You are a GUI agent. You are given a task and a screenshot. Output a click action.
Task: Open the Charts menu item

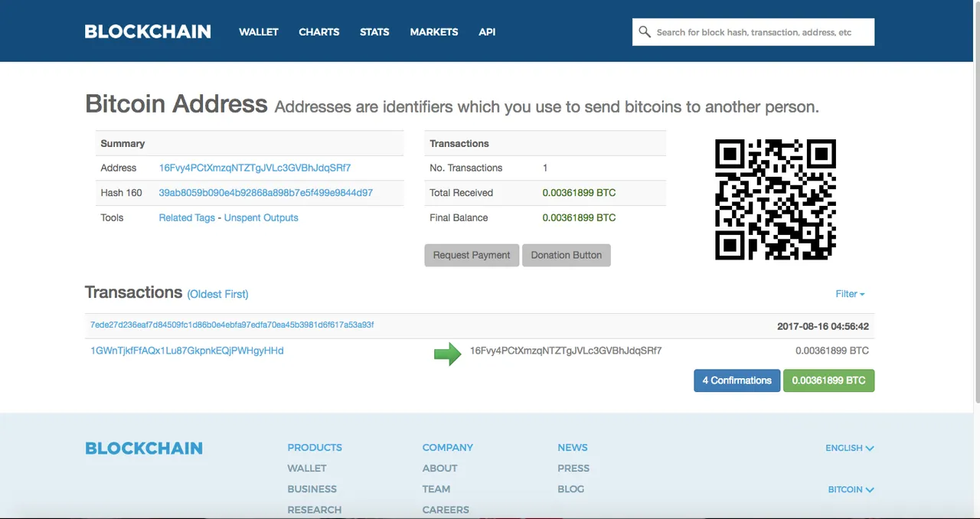[319, 32]
